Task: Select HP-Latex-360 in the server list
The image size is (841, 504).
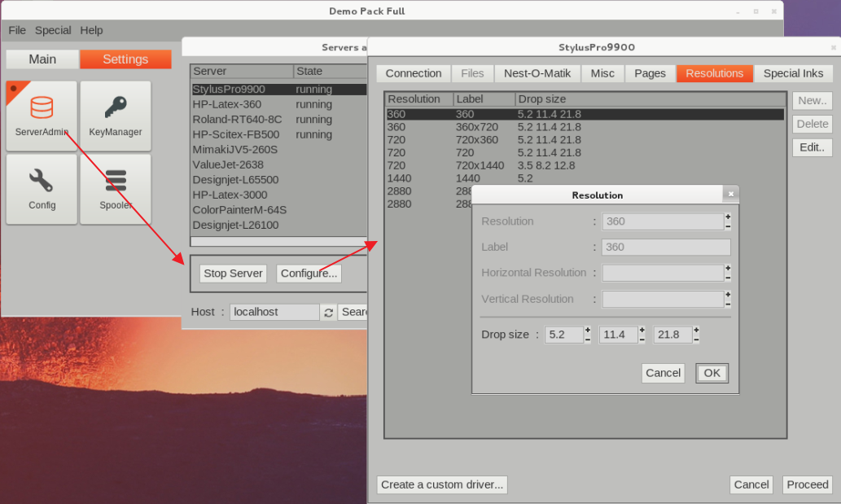Action: pos(227,104)
